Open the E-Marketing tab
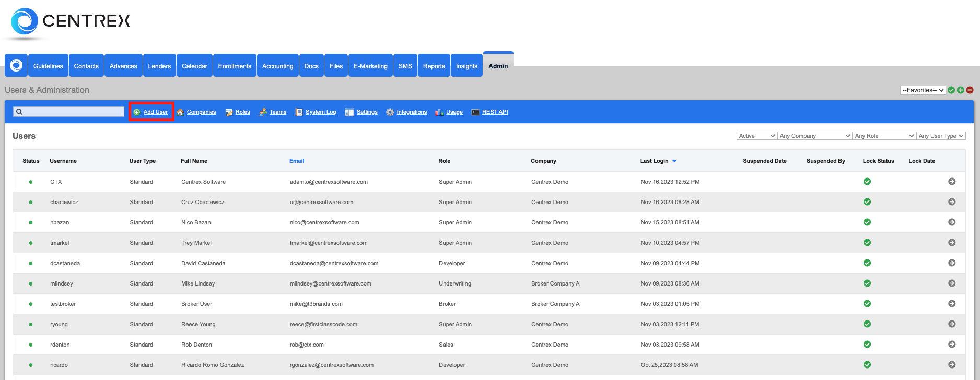Image resolution: width=980 pixels, height=380 pixels. coord(370,66)
